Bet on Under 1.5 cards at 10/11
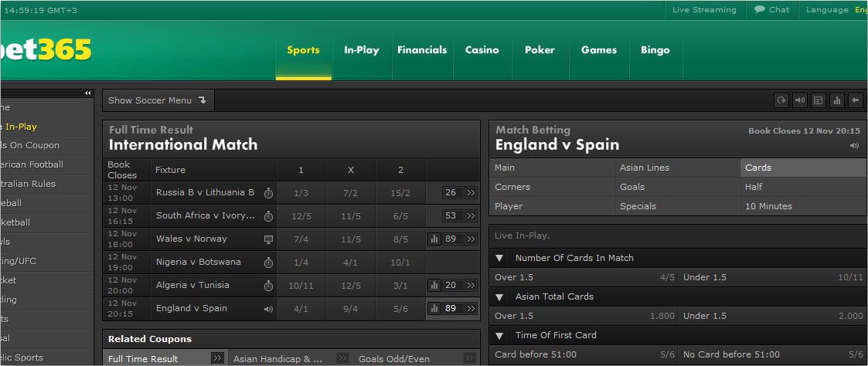868x366 pixels. (x=773, y=277)
